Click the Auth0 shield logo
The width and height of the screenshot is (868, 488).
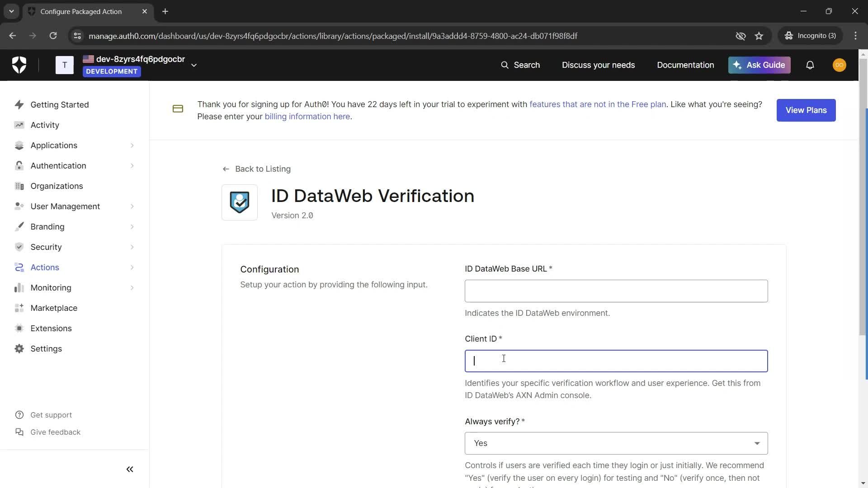click(x=19, y=65)
